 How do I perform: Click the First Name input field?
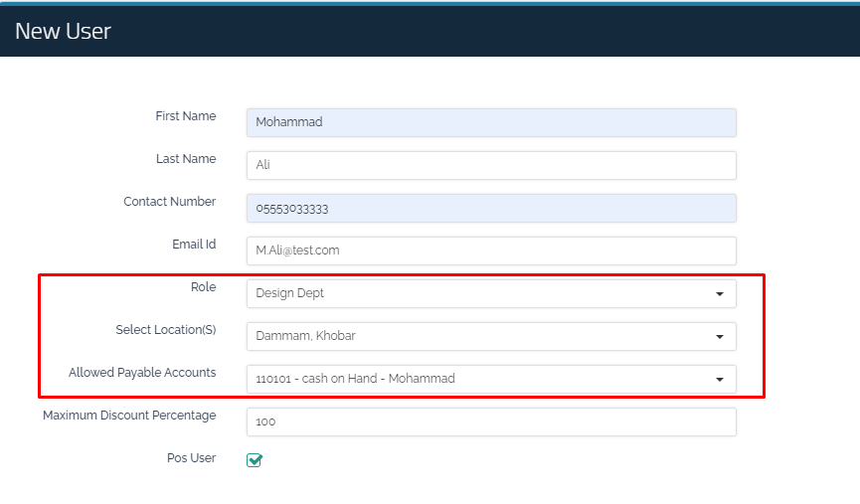tap(490, 122)
